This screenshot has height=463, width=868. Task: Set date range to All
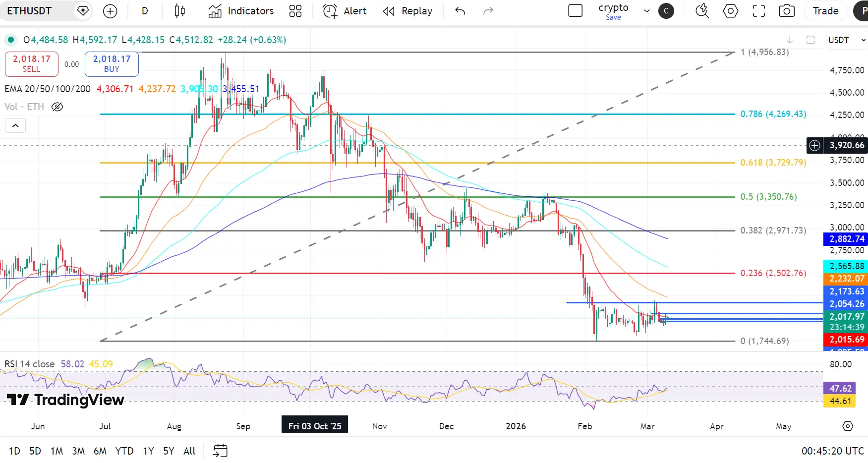tap(189, 451)
